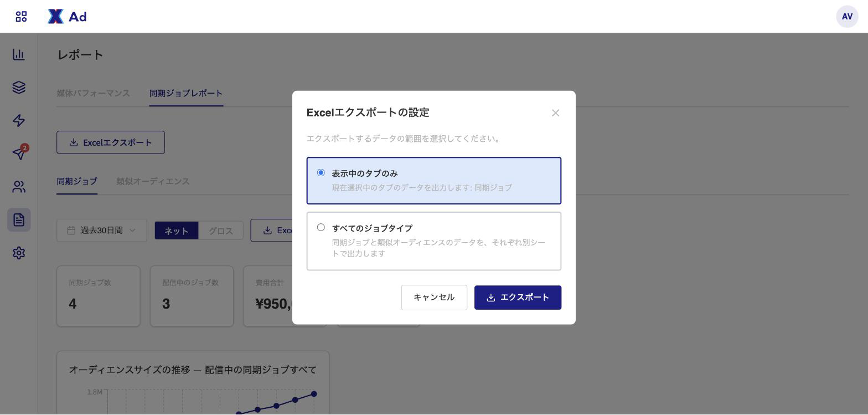868x415 pixels.
Task: Toggle to グロス pricing view
Action: (x=221, y=230)
